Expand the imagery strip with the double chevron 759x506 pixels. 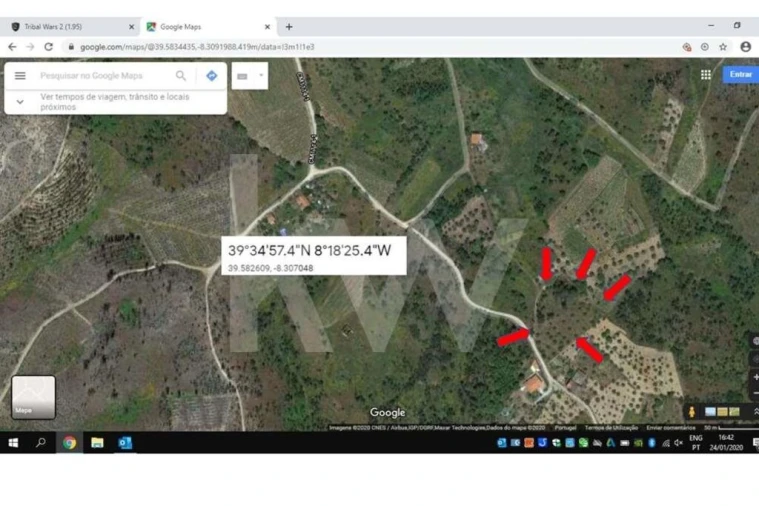755,412
